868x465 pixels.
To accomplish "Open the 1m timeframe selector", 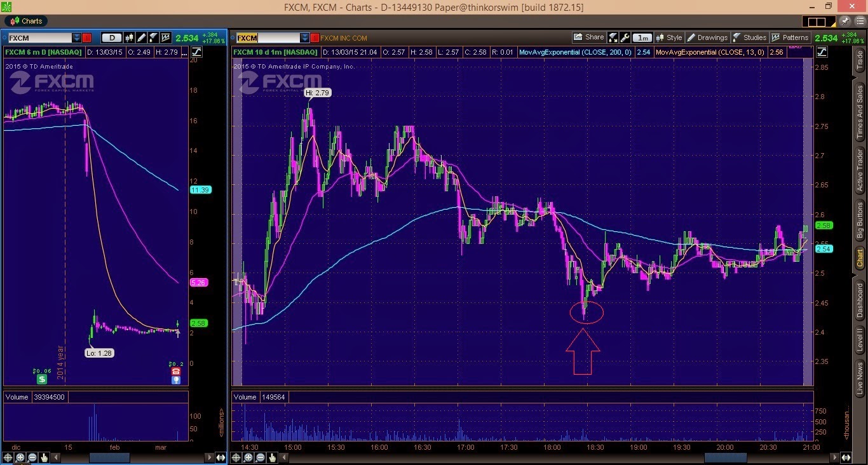I will [642, 38].
